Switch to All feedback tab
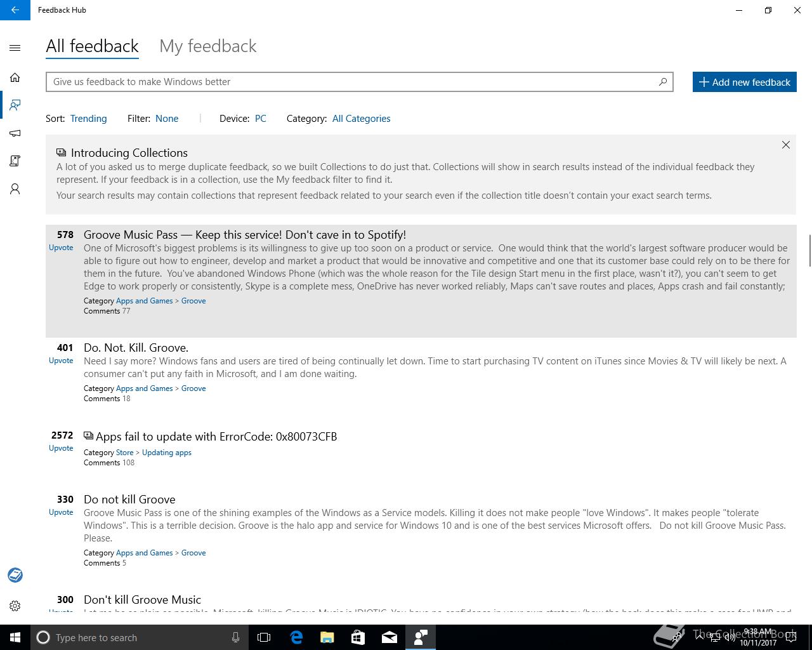 pyautogui.click(x=92, y=46)
